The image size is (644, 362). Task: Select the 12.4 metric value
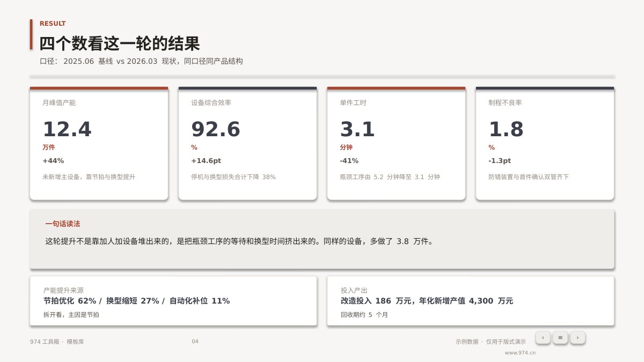67,129
